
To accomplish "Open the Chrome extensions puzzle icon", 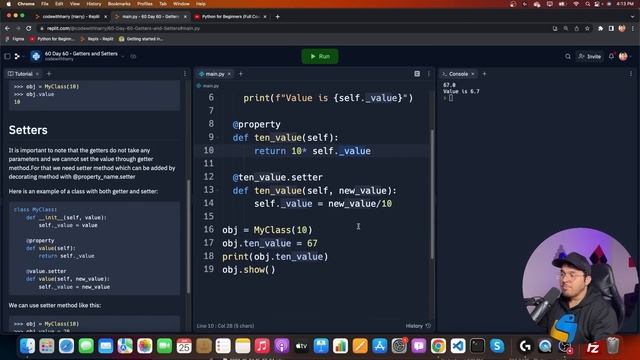I will (x=600, y=29).
